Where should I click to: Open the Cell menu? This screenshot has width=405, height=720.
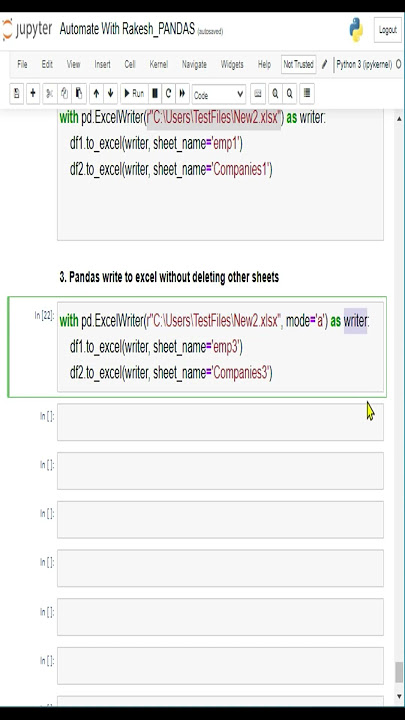coord(130,65)
